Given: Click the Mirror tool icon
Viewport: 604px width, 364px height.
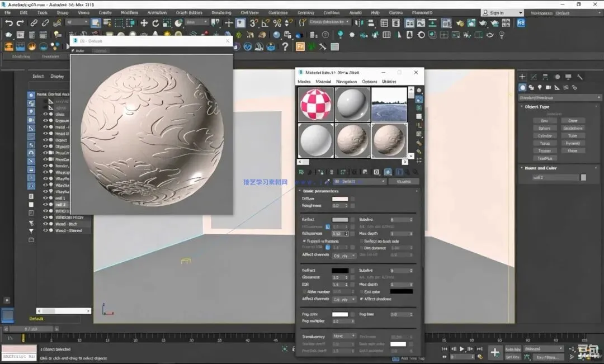Looking at the screenshot, I should click(x=359, y=23).
